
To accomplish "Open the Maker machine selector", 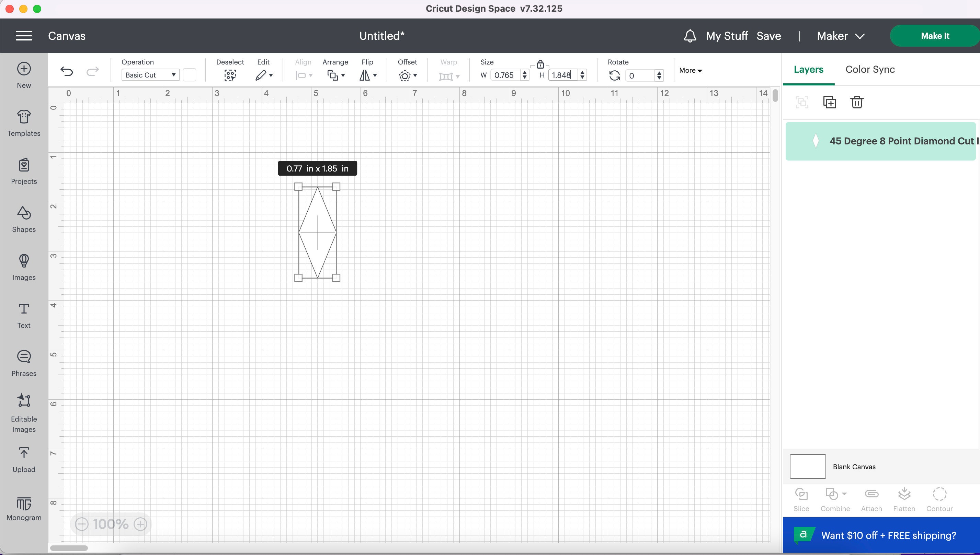I will tap(840, 35).
